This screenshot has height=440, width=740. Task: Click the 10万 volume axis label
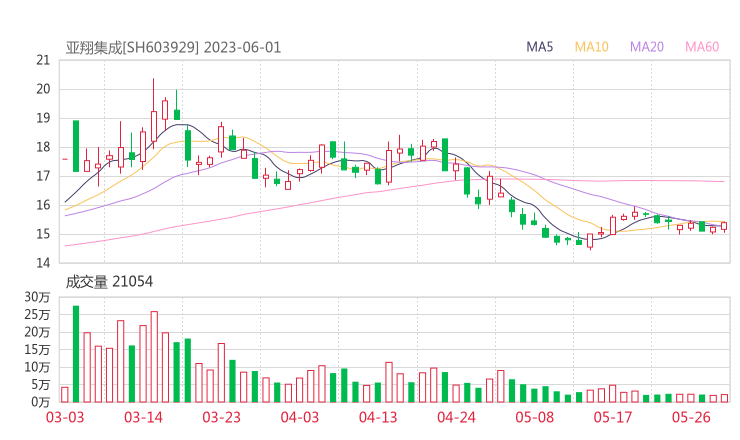37,367
